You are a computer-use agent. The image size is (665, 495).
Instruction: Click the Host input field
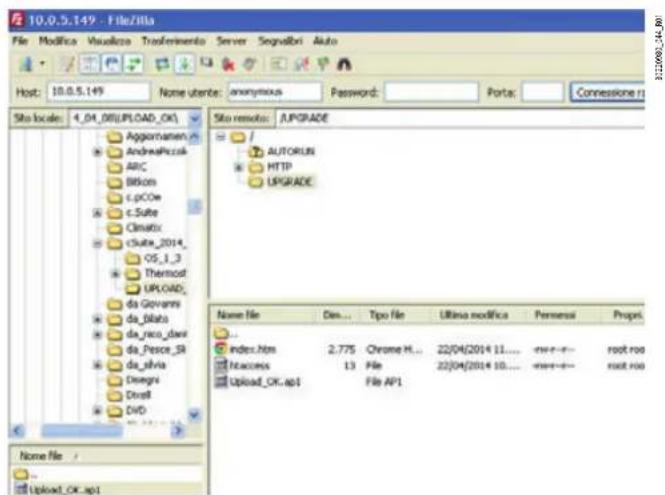(x=98, y=92)
